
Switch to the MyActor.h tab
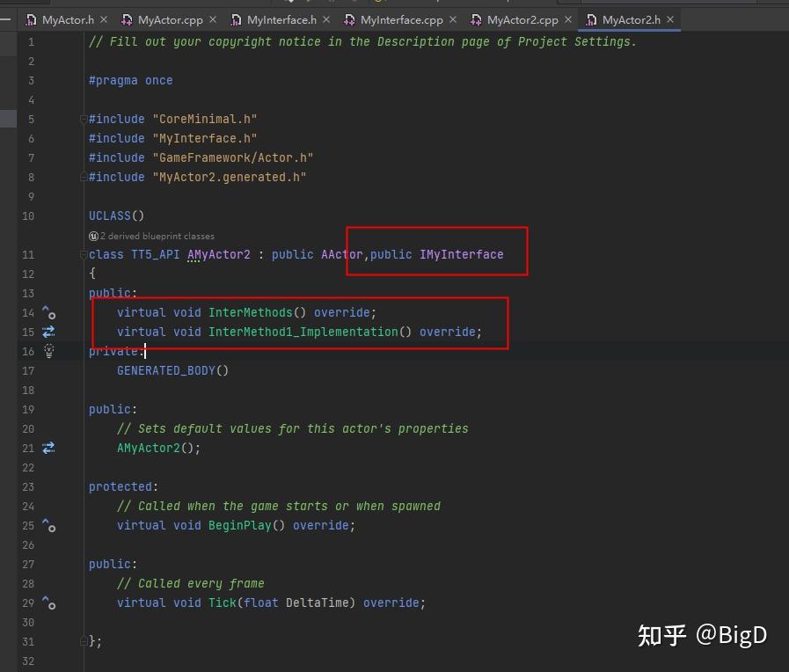pos(68,20)
